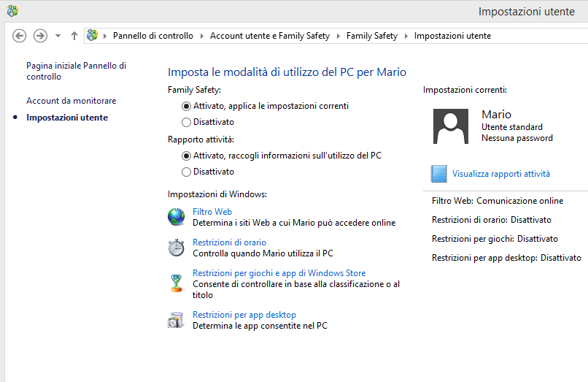Click the Utente standard label
This screenshot has width=588, height=382.
pyautogui.click(x=512, y=127)
